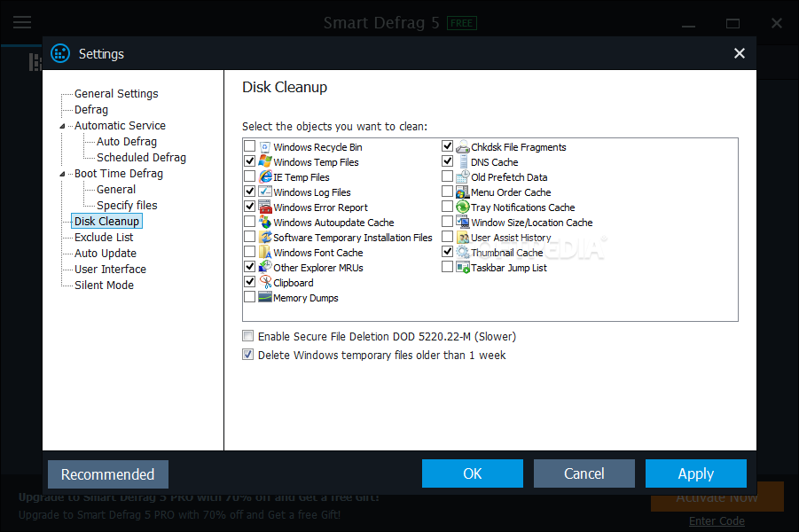Select Silent Mode settings item

pyautogui.click(x=104, y=286)
